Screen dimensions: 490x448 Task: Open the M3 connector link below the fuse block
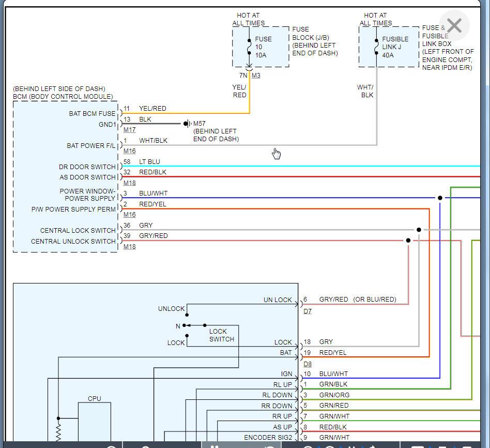pos(256,76)
